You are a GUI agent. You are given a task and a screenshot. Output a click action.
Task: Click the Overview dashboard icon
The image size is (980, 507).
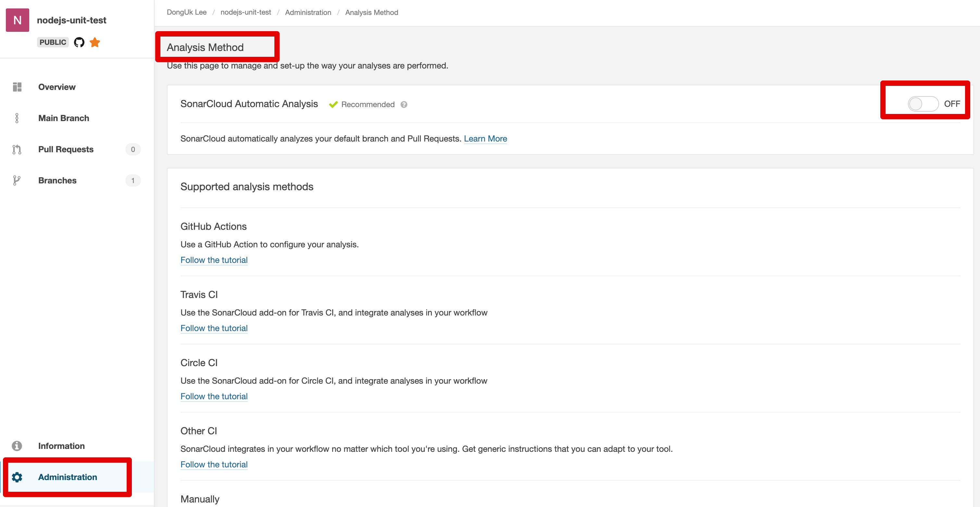(x=17, y=87)
